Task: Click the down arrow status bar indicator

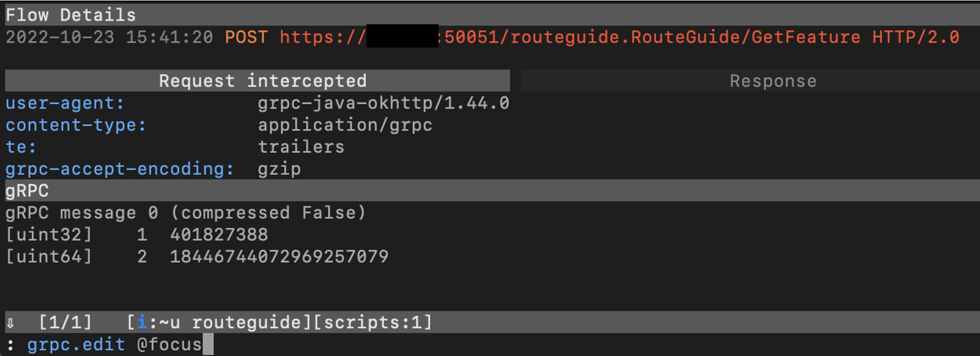Action: (10, 323)
